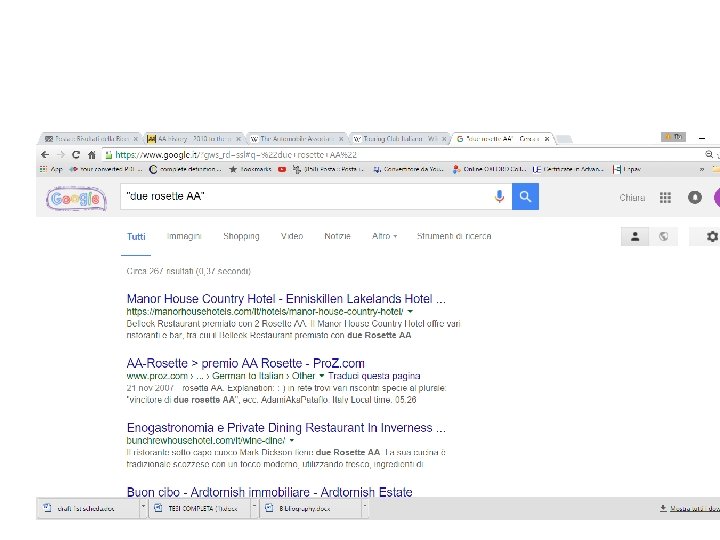Click the browser forward arrow
The width and height of the screenshot is (720, 540).
pyautogui.click(x=61, y=155)
